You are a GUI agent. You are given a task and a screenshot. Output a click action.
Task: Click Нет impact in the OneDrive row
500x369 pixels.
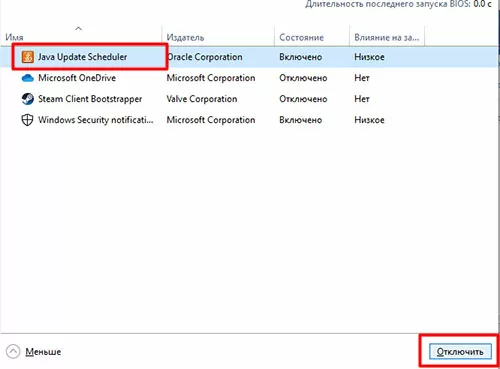(x=362, y=78)
